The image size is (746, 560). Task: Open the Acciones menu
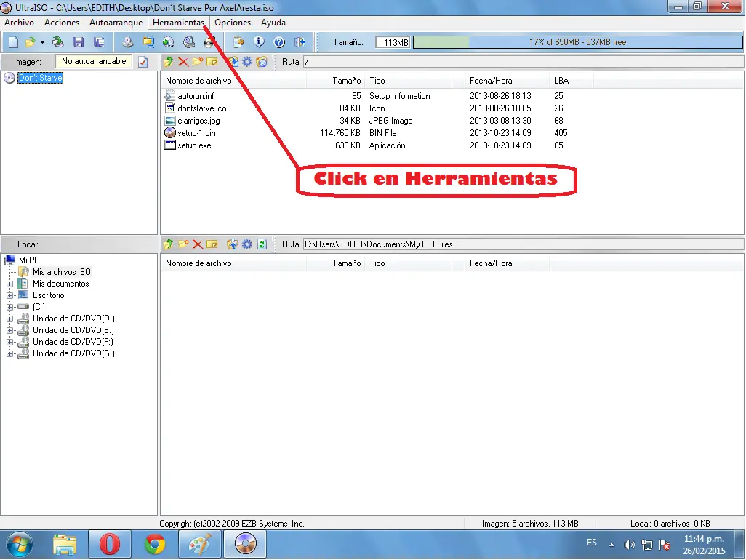62,23
